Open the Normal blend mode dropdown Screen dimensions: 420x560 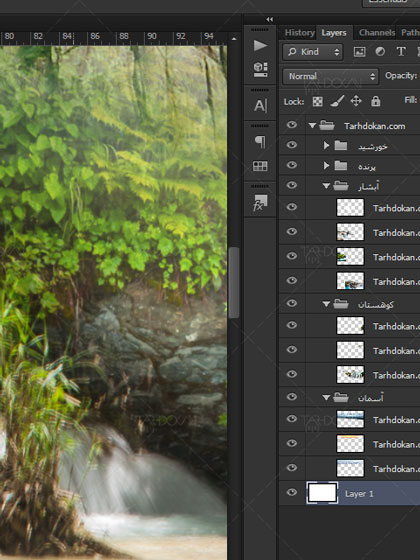point(331,76)
